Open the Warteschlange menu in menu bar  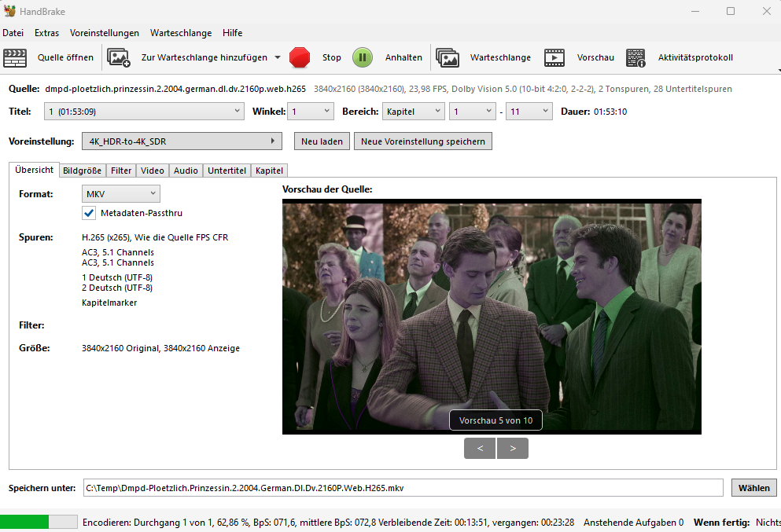pyautogui.click(x=181, y=33)
